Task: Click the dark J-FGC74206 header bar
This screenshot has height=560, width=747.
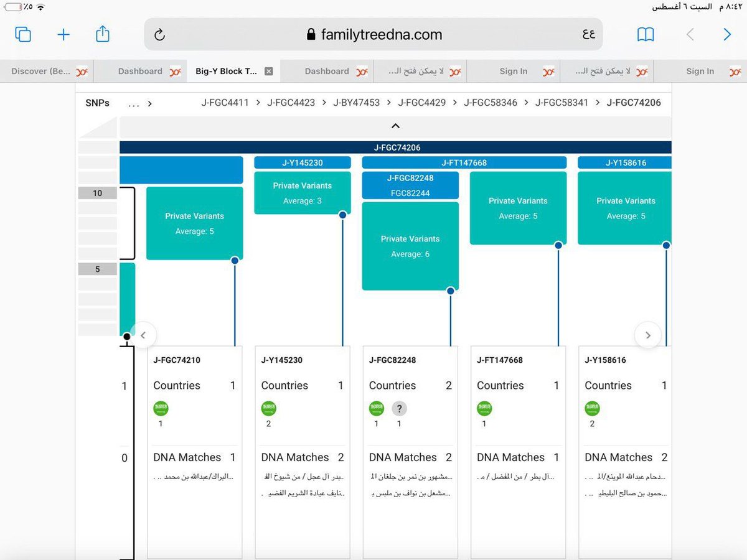Action: (x=395, y=147)
